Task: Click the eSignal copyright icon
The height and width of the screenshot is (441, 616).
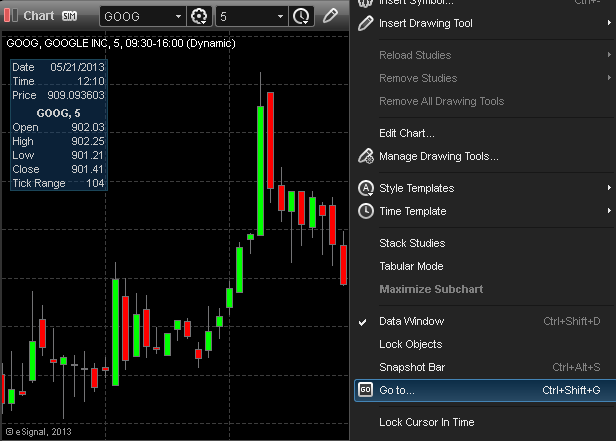Action: pos(9,432)
